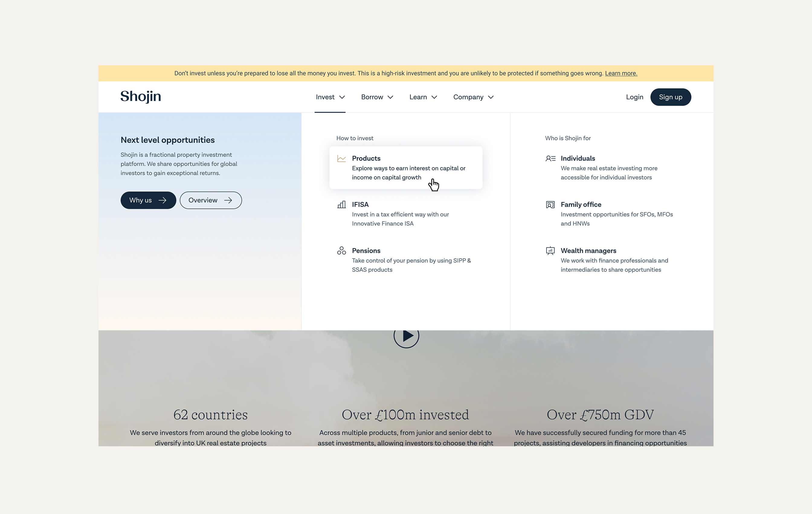812x514 pixels.
Task: Expand the Invest dropdown
Action: (x=330, y=97)
